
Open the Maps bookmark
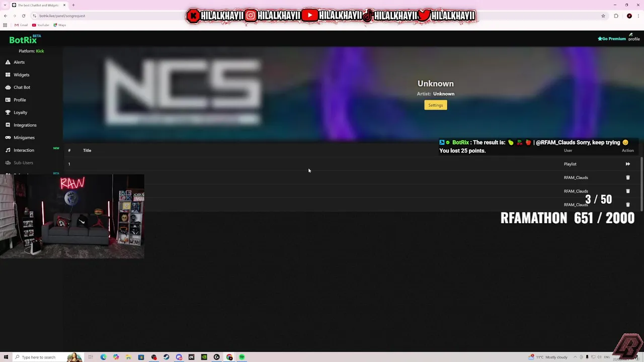pyautogui.click(x=60, y=25)
